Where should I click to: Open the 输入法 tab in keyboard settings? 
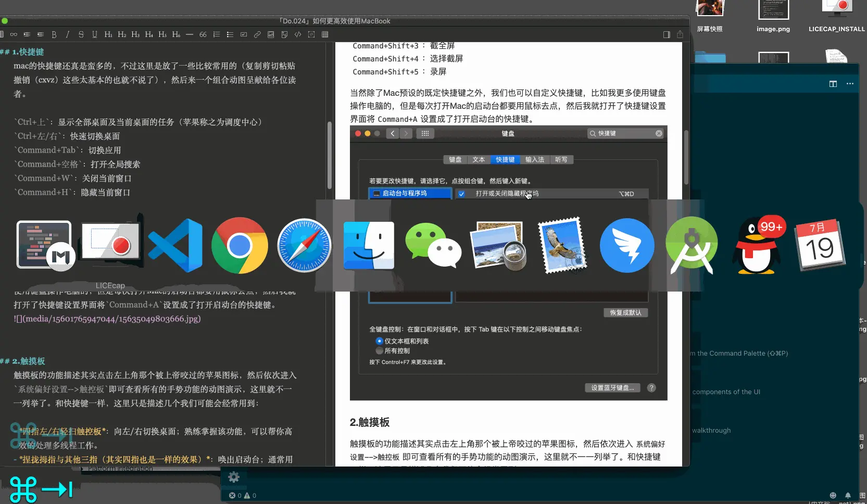tap(535, 160)
